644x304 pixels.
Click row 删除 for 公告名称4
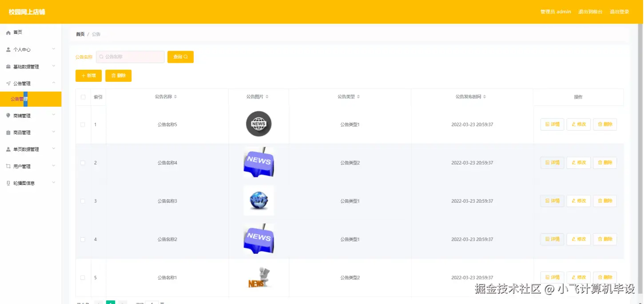click(605, 163)
